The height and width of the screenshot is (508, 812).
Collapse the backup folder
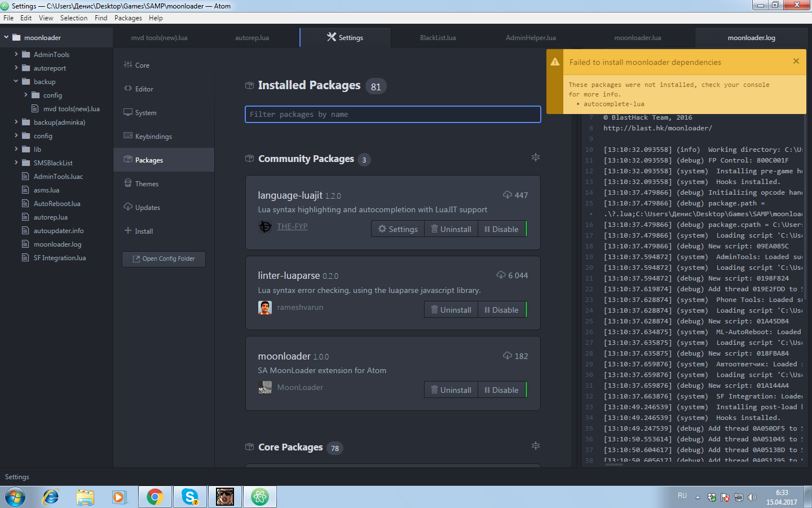pyautogui.click(x=16, y=81)
